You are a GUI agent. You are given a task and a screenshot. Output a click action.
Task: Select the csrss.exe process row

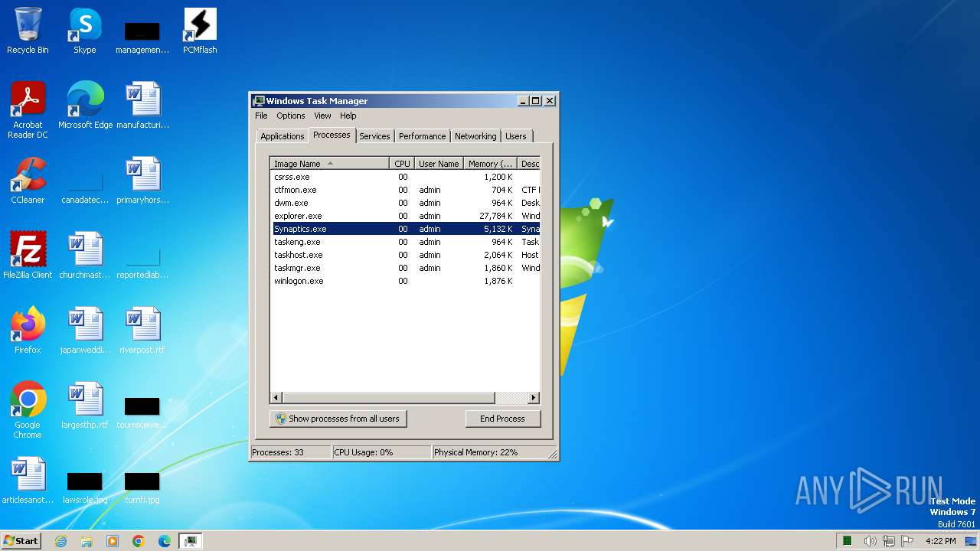406,177
